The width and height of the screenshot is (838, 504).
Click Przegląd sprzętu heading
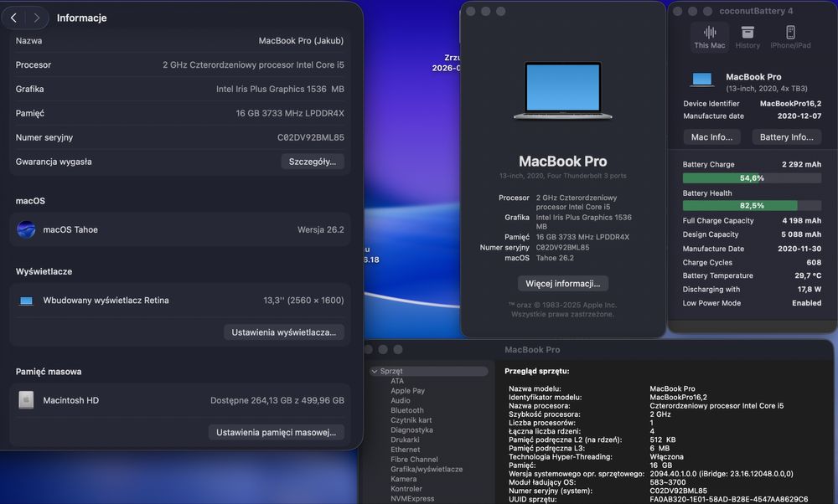(x=537, y=371)
